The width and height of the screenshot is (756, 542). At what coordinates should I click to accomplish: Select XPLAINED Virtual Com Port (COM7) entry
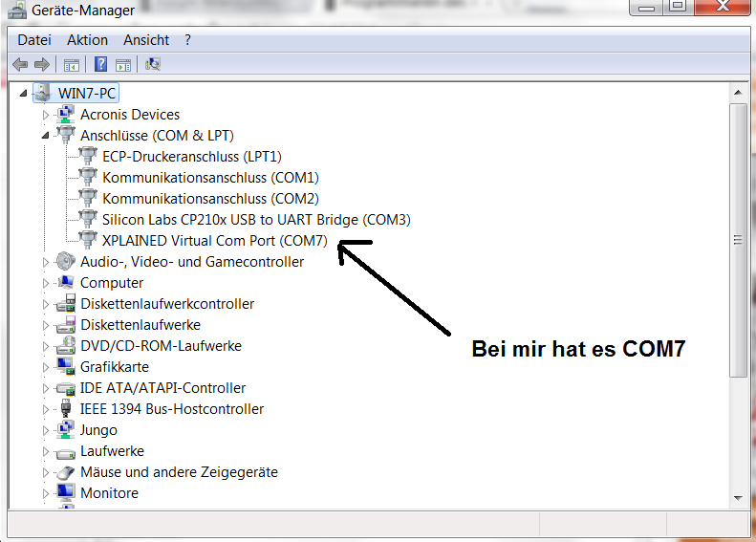(215, 241)
